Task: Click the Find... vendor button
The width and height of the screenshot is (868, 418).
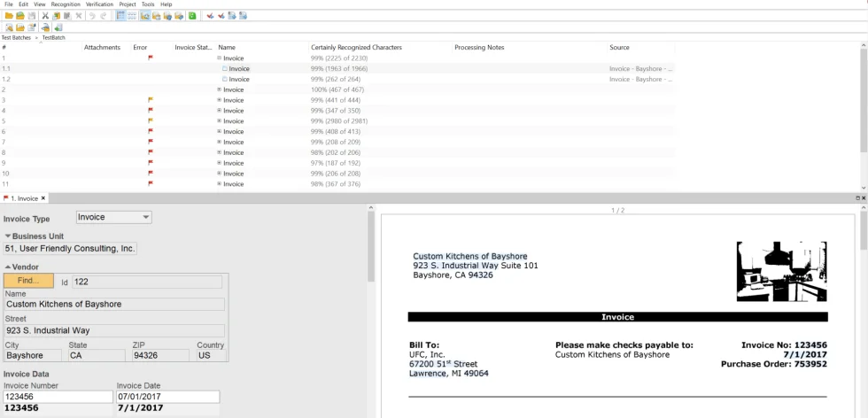Action: (28, 281)
